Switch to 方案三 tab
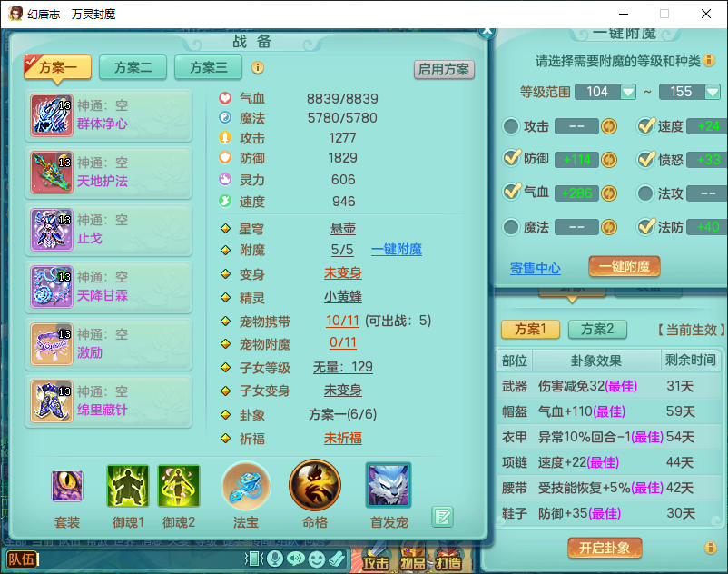Screen dimensions: 728x574 click(208, 67)
